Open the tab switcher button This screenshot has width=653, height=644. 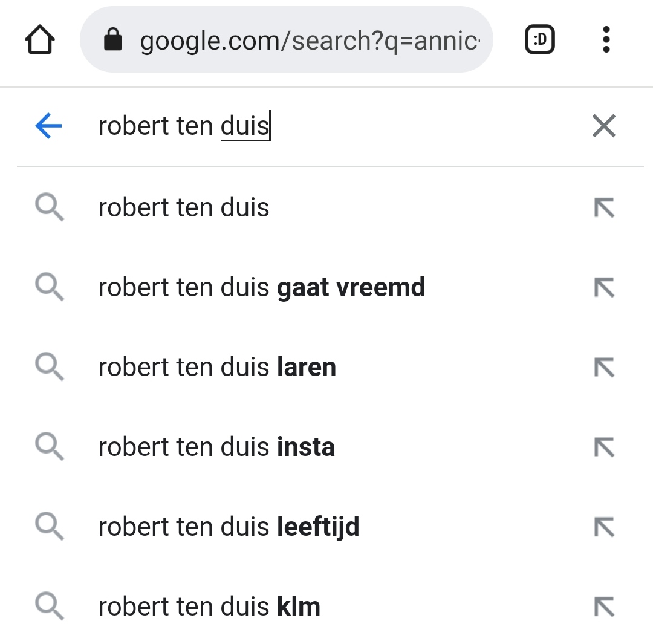(x=540, y=39)
